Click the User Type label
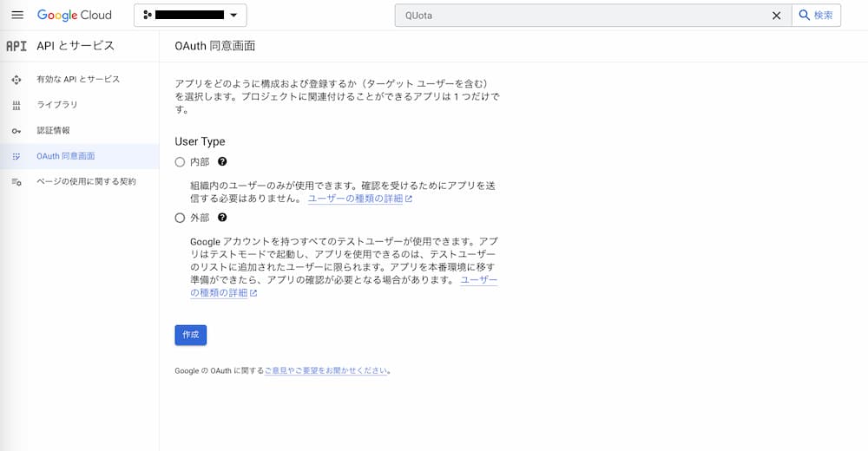Screen dimensions: 868x451 point(200,141)
